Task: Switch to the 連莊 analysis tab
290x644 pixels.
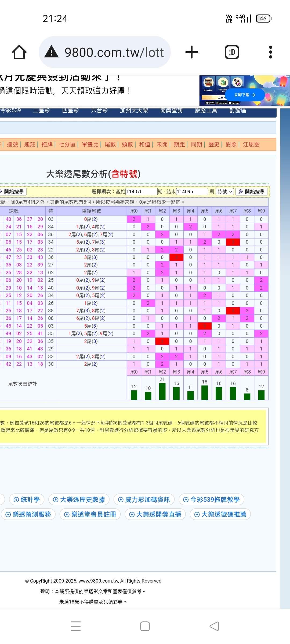Action: (30, 144)
